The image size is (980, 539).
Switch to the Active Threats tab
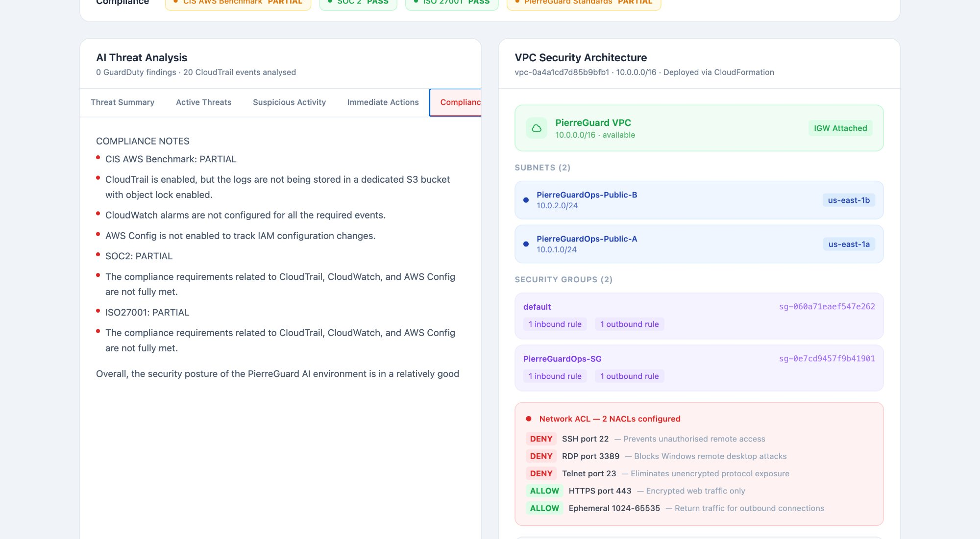coord(203,102)
